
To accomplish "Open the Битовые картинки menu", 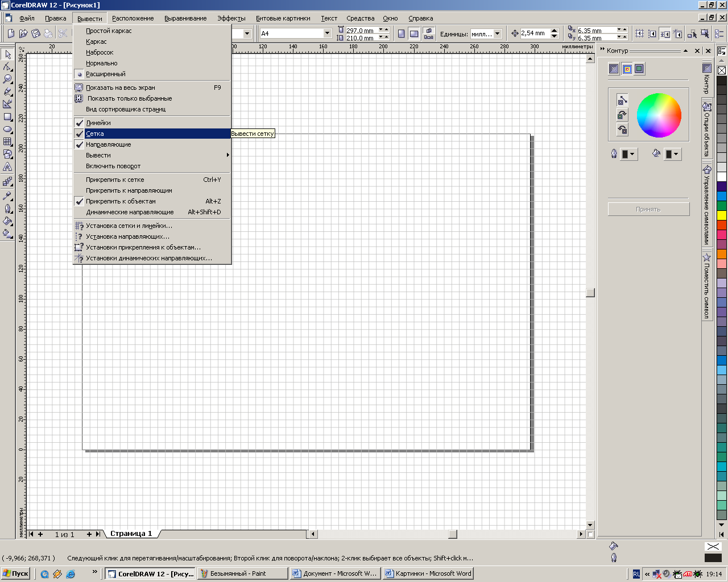I will pyautogui.click(x=283, y=18).
